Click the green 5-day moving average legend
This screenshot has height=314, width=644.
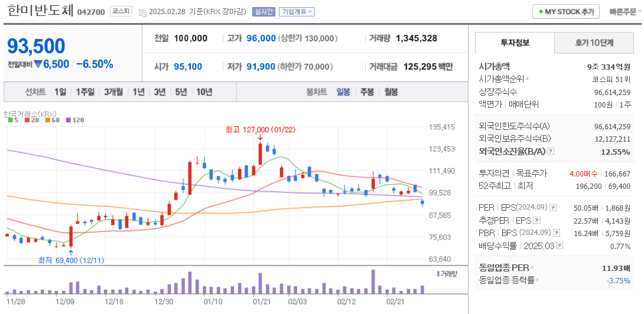pos(13,120)
